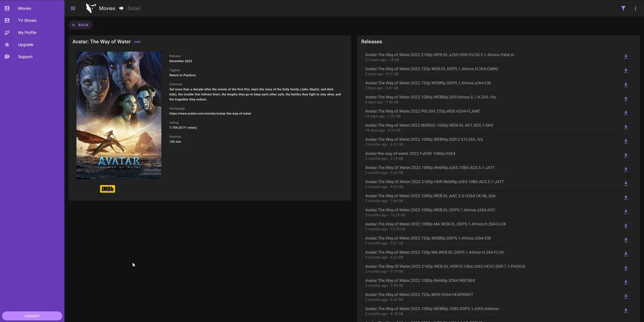Select the NORDiC 1080p AV1 release title
Screen dimensions: 644x322
(429, 125)
